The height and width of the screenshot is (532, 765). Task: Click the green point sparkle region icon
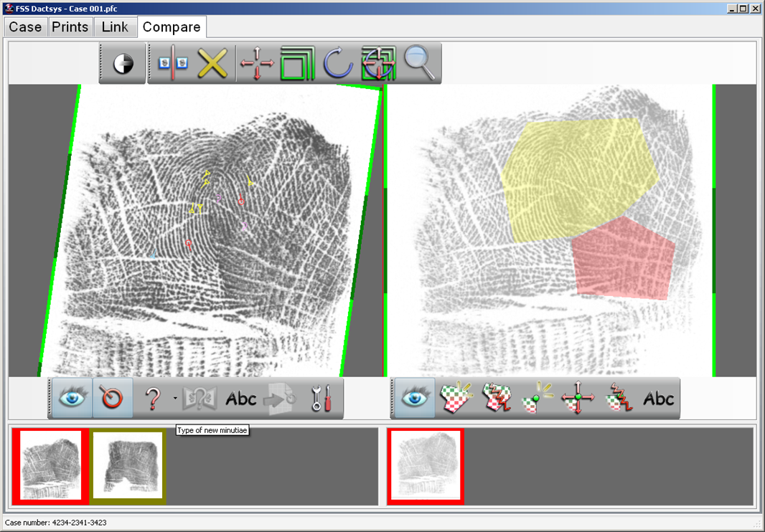537,397
